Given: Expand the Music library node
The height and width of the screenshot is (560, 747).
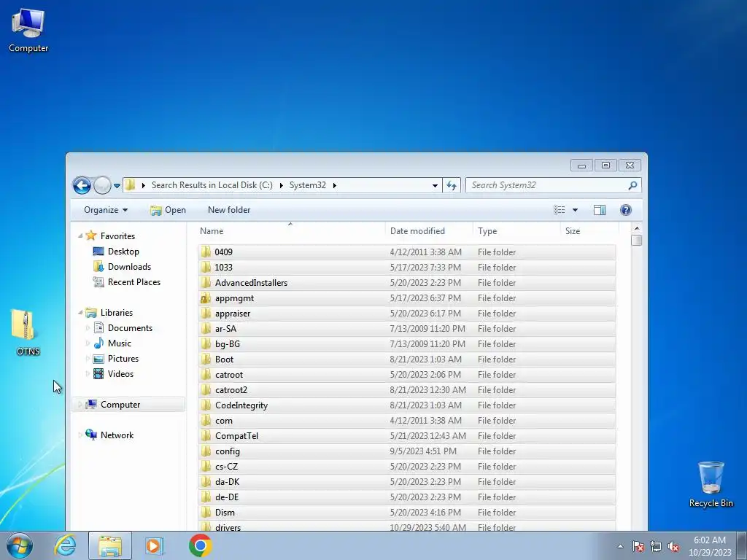Looking at the screenshot, I should pos(88,343).
